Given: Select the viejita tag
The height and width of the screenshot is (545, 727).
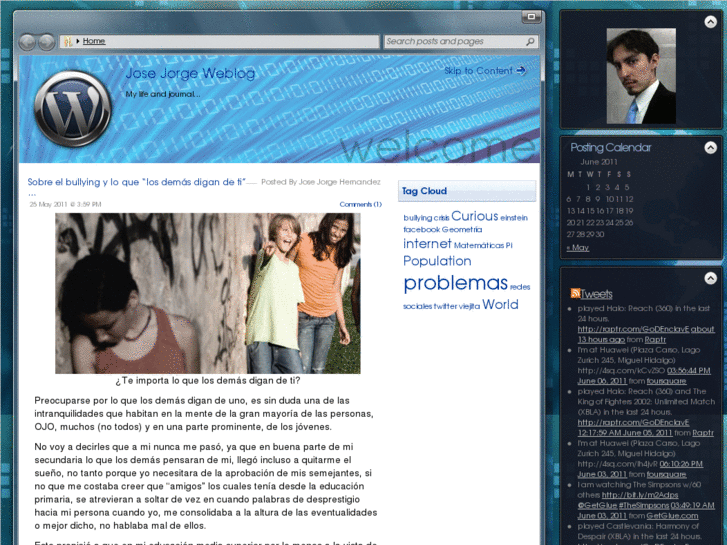Looking at the screenshot, I should pyautogui.click(x=469, y=306).
